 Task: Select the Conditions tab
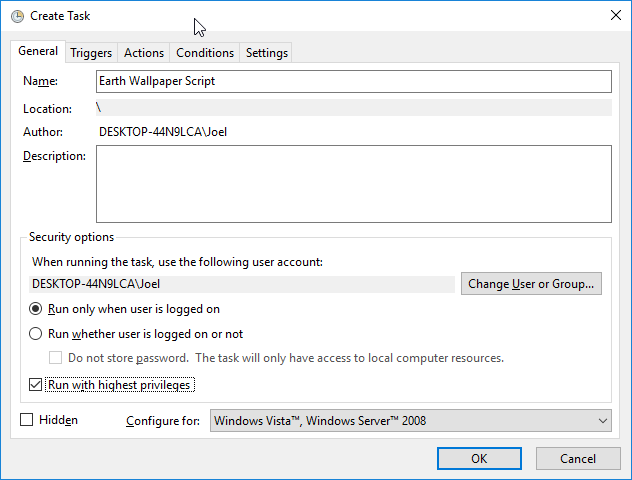pos(204,53)
